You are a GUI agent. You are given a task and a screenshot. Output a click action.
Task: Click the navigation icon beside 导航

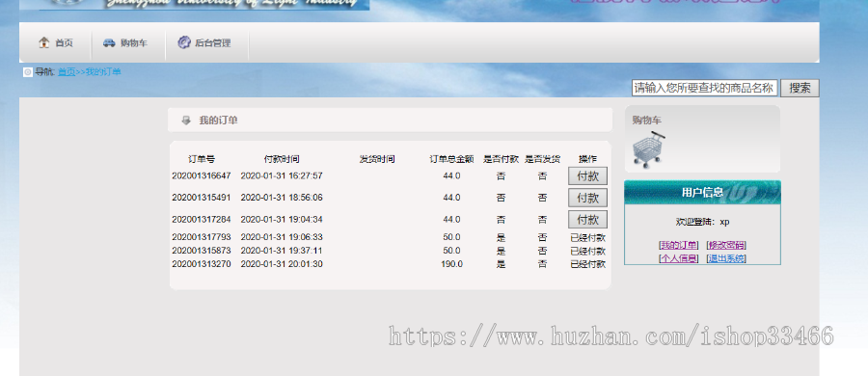tap(28, 72)
